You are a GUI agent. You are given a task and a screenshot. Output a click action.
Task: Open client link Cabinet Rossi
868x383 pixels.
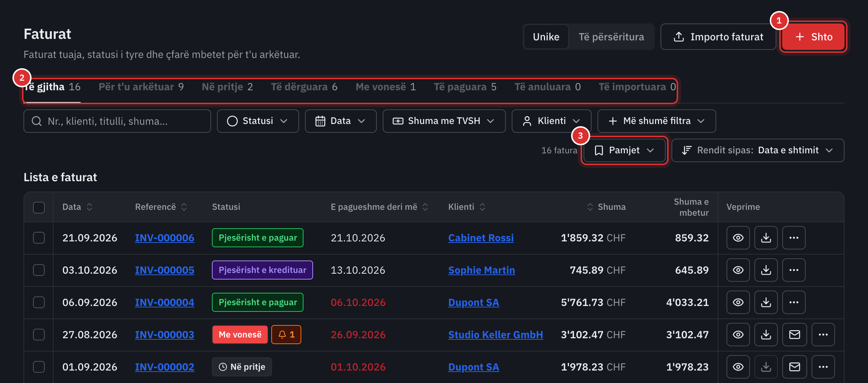coord(481,238)
